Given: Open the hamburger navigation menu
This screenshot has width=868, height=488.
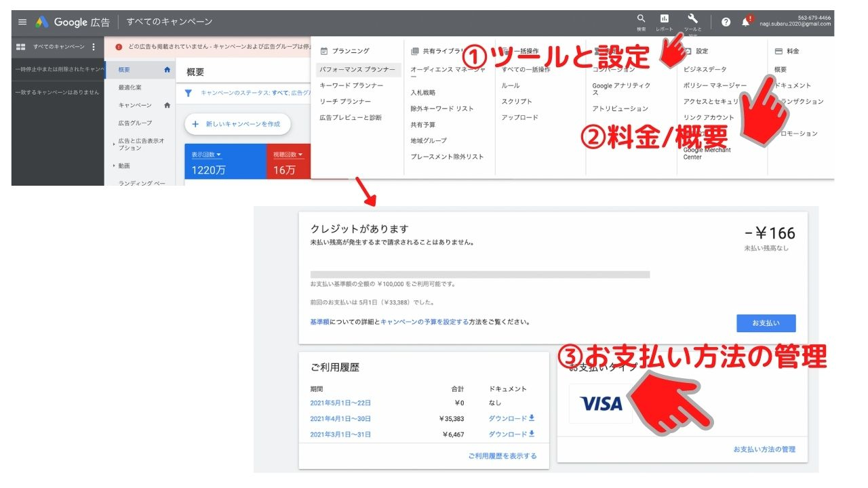Looking at the screenshot, I should pos(22,21).
